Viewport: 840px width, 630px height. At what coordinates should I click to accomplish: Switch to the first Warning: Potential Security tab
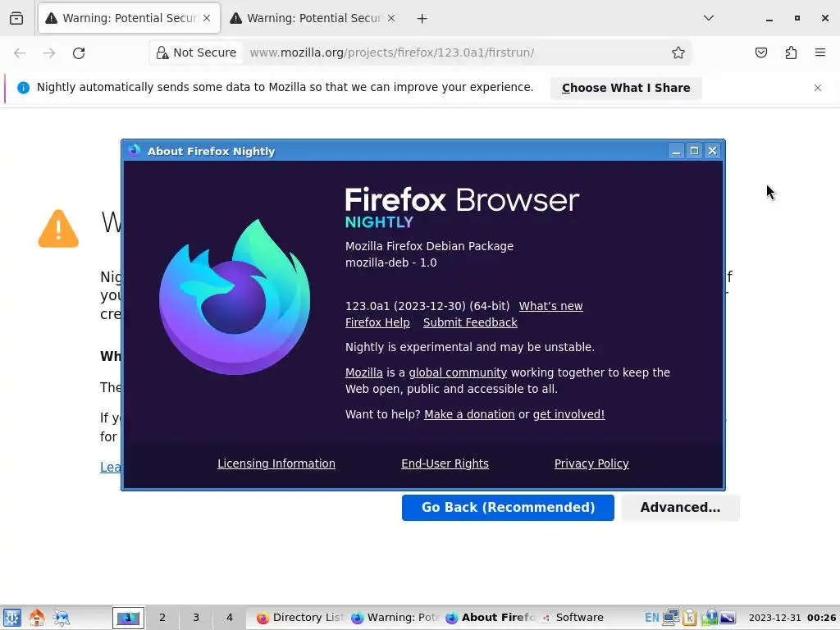(x=129, y=18)
